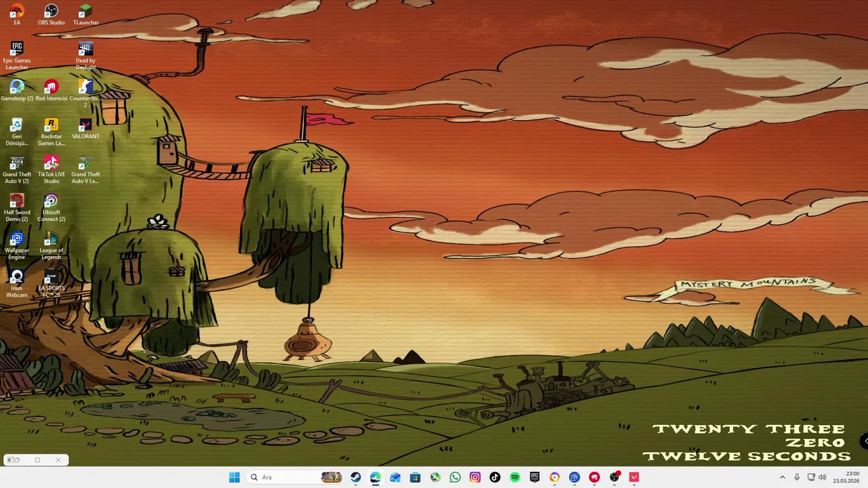Click the search highlight image in search box
The image size is (868, 488).
click(x=332, y=477)
